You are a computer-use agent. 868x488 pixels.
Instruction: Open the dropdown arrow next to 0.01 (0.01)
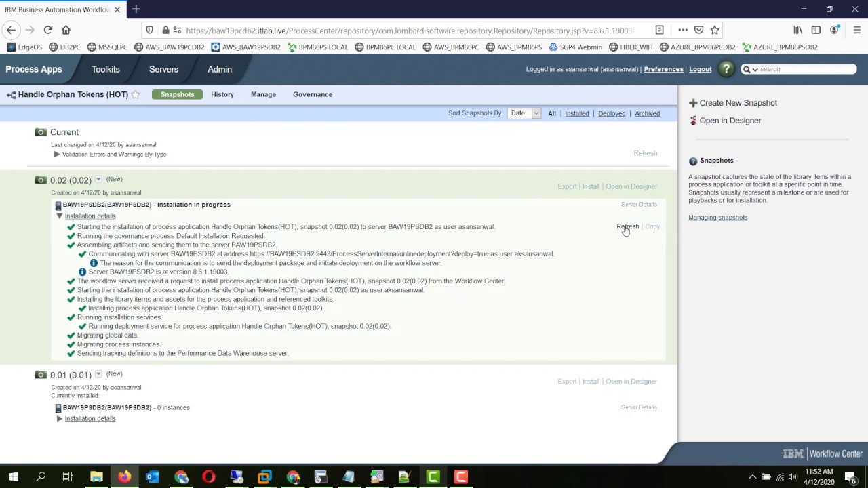[x=98, y=374]
